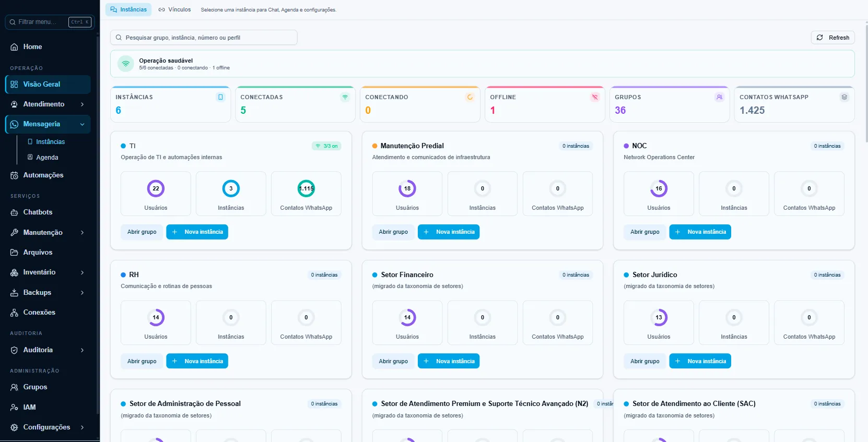Click the Pesquisar grupo search field
This screenshot has height=442, width=868.
point(204,38)
